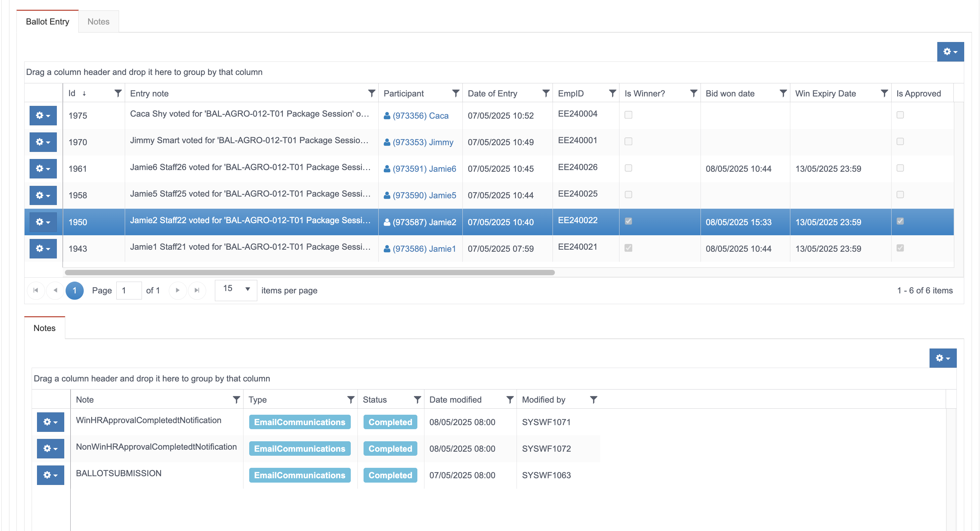Screen dimensions: 980x531
Task: Select the Ballot Entry tab
Action: (47, 22)
